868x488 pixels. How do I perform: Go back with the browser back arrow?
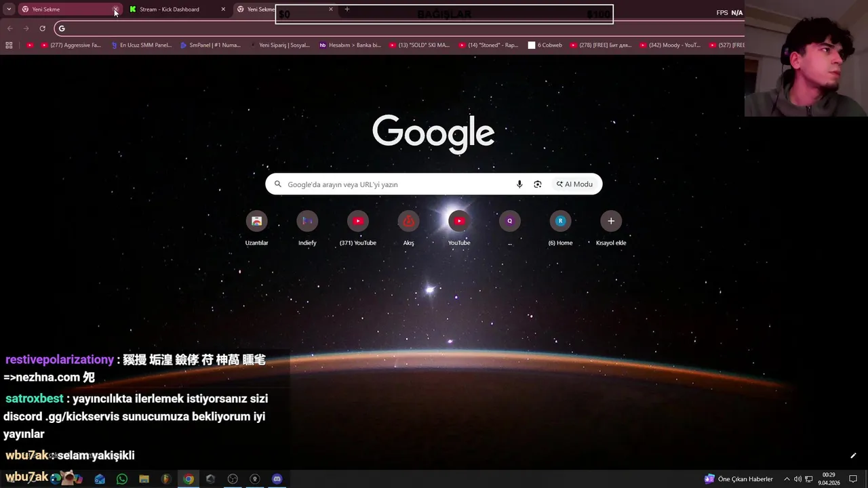point(9,28)
